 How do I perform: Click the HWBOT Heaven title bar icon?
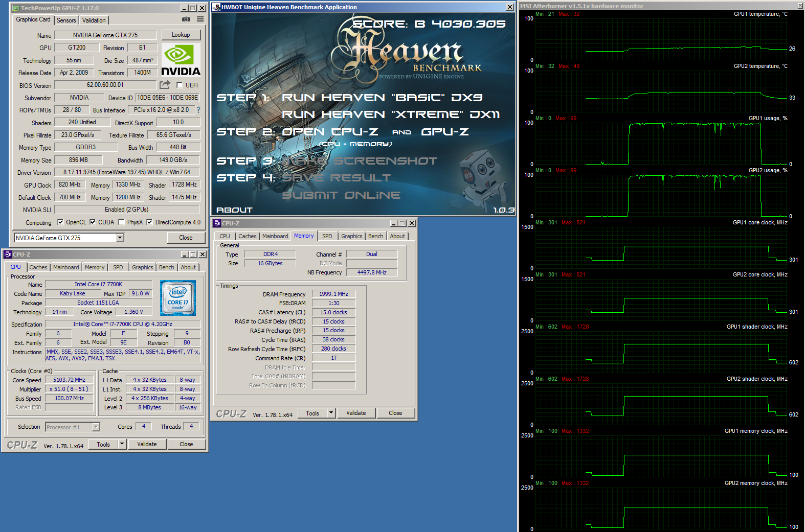pos(217,7)
